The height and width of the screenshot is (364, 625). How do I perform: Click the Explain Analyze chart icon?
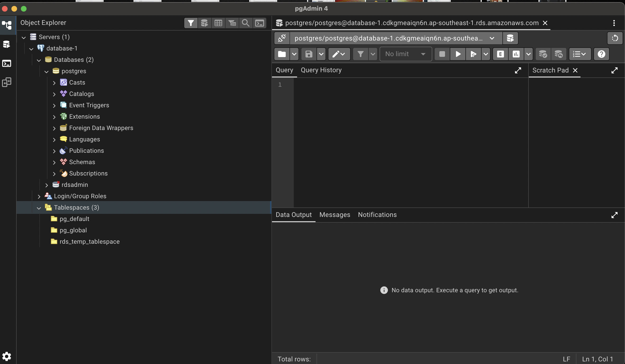(516, 54)
